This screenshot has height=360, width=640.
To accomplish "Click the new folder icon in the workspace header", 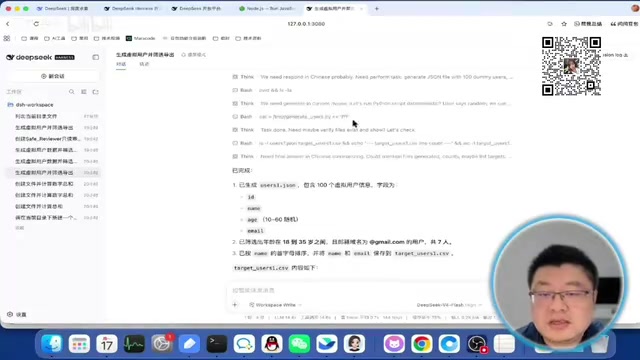I will [x=96, y=92].
